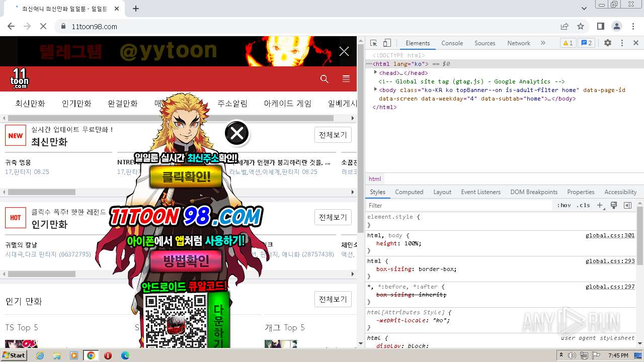Select the Elements tab

pos(418,43)
